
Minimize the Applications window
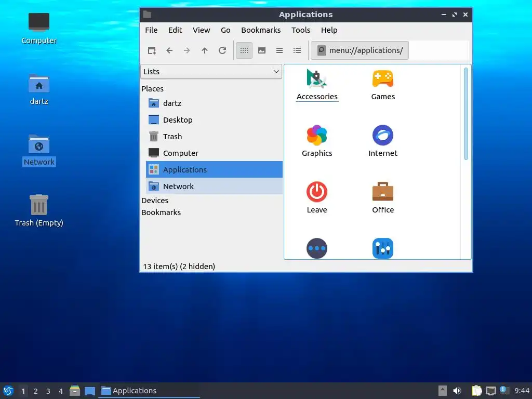click(444, 15)
